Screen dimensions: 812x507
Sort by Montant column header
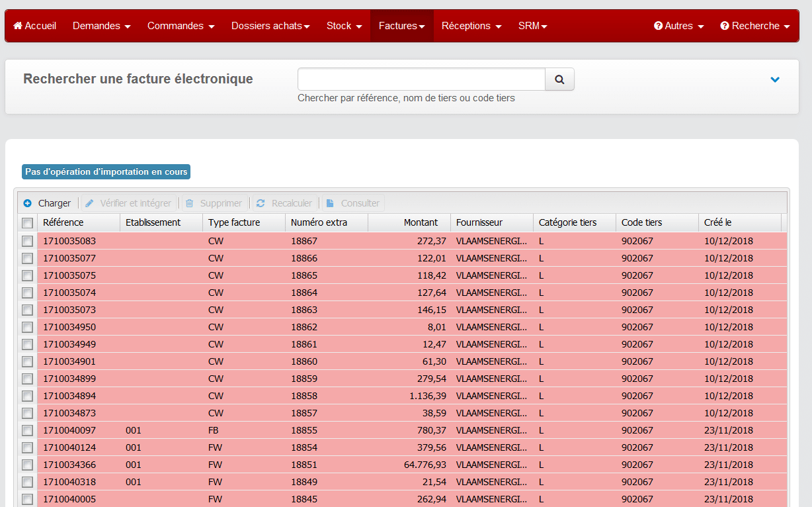coord(409,222)
